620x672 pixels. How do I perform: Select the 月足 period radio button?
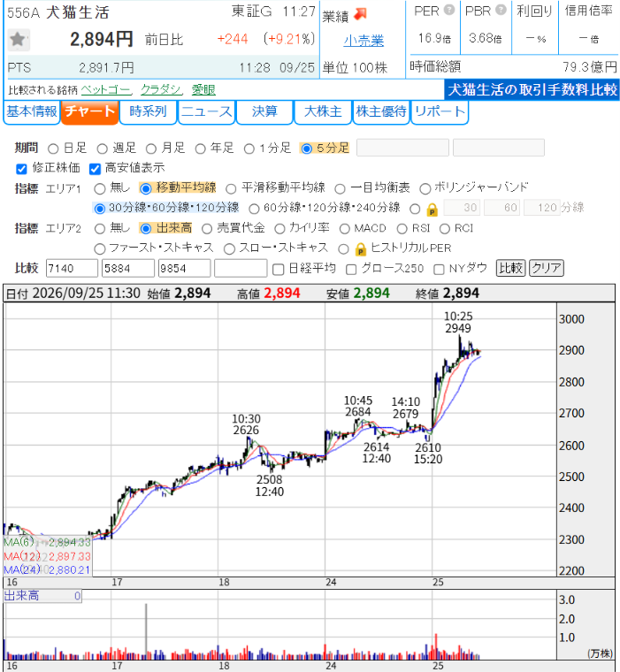click(151, 149)
